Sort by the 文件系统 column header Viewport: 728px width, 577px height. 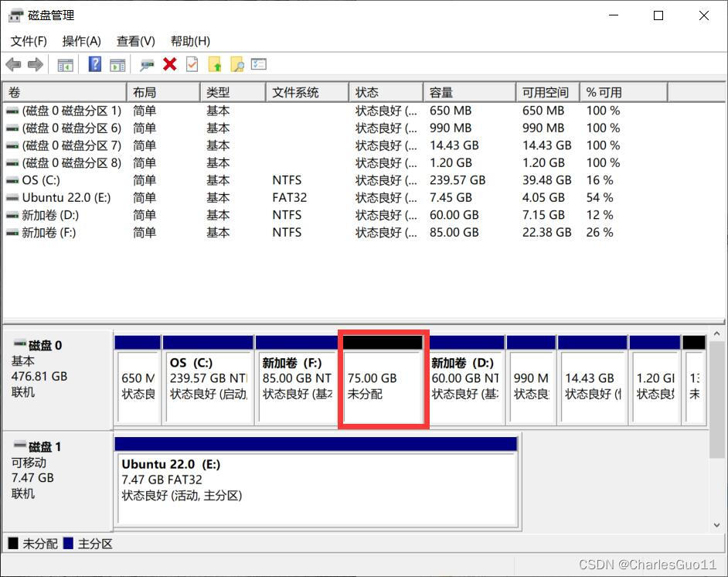(307, 93)
